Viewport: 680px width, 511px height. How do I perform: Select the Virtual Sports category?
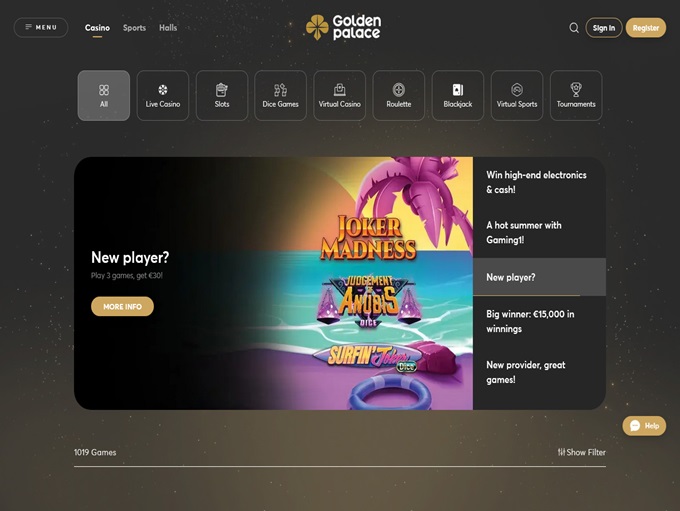(x=517, y=95)
